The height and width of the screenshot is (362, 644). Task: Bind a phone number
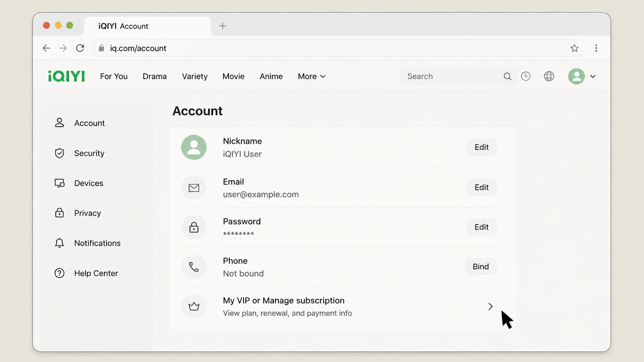coord(481,266)
